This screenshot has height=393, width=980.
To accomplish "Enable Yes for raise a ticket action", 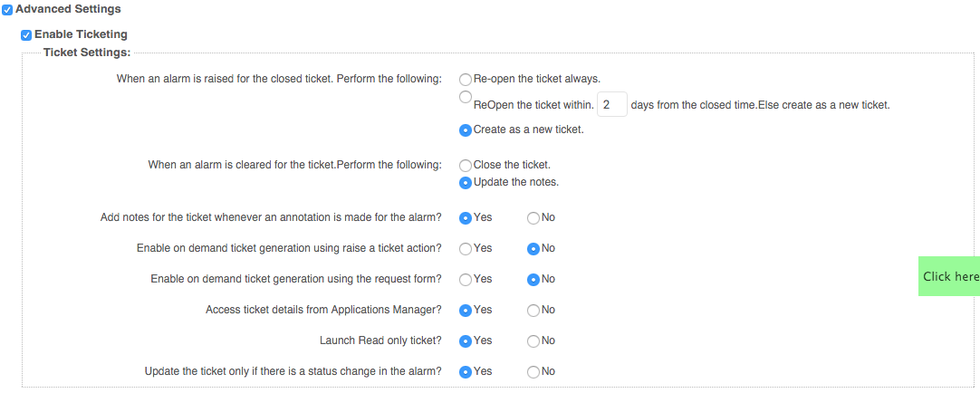I will (x=466, y=249).
